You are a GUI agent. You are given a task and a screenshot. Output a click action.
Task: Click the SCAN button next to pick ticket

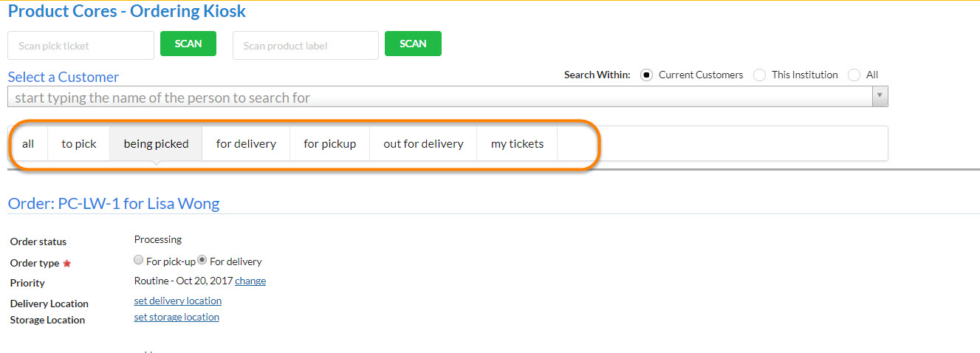point(188,44)
